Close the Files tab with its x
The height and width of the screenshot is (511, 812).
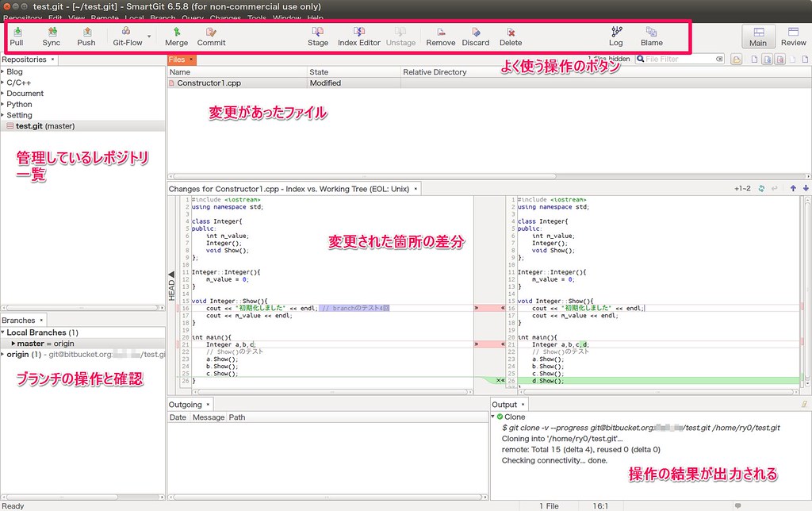(x=192, y=60)
